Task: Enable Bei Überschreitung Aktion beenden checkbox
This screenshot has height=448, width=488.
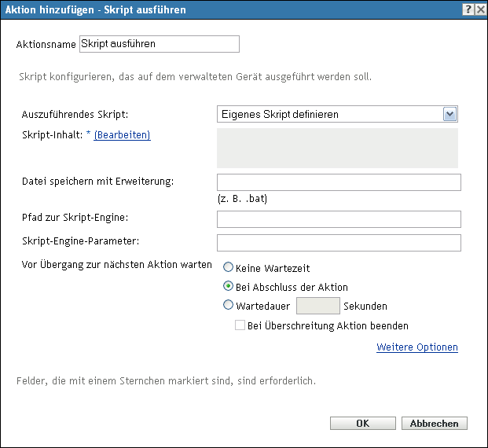Action: tap(240, 325)
